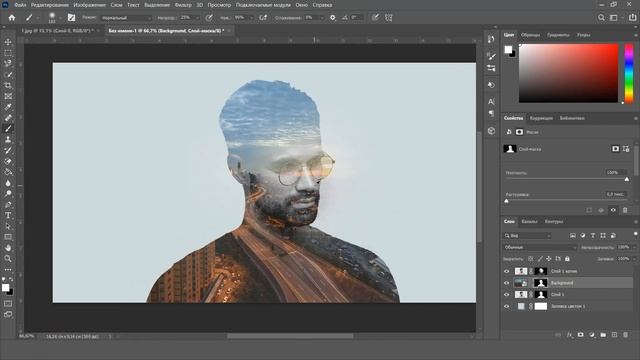The height and width of the screenshot is (360, 640).
Task: Toggle lock position
Action: click(549, 259)
